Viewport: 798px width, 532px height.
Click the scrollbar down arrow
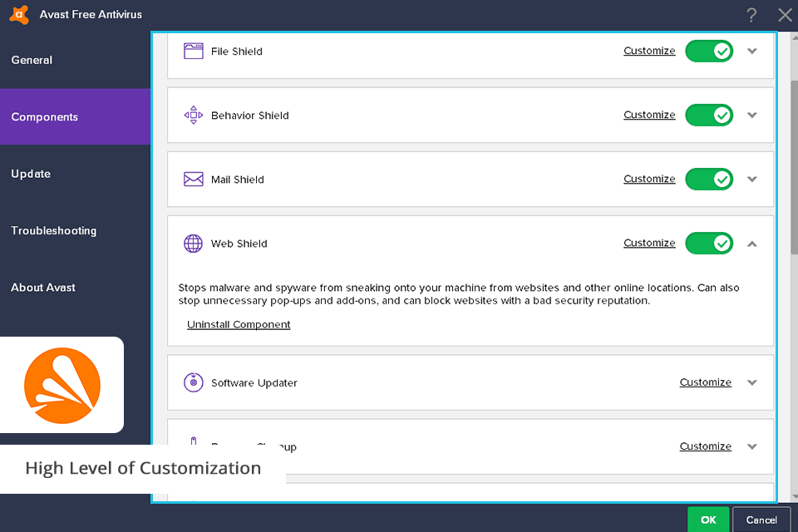795,496
